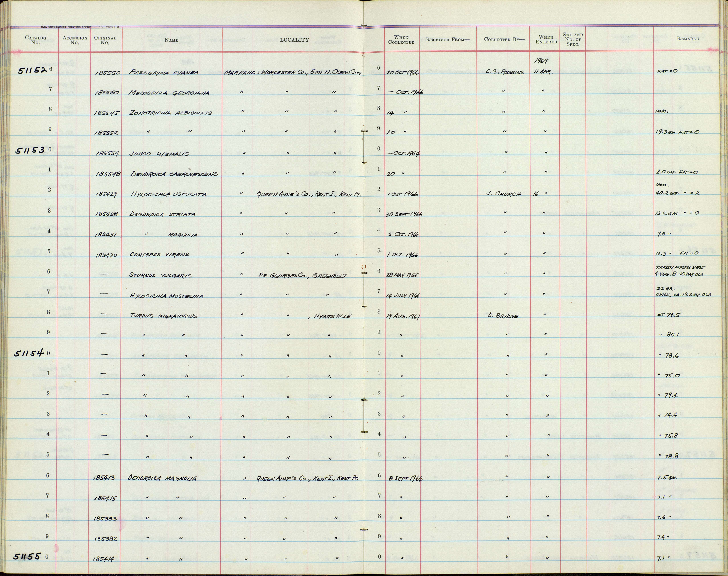
Task: Click the Accession No. column header
Action: click(75, 40)
